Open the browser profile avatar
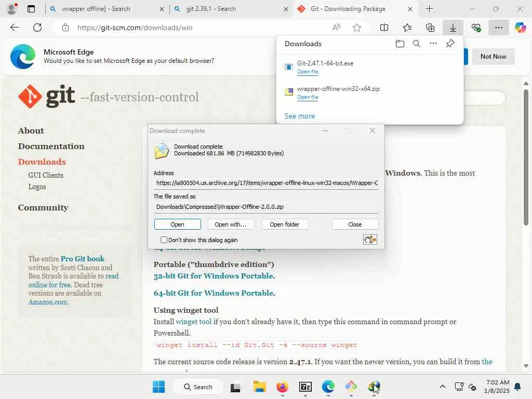 coord(12,9)
